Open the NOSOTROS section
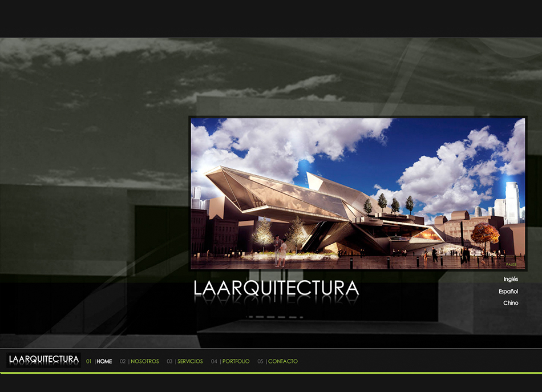This screenshot has width=542, height=392. pyautogui.click(x=145, y=361)
